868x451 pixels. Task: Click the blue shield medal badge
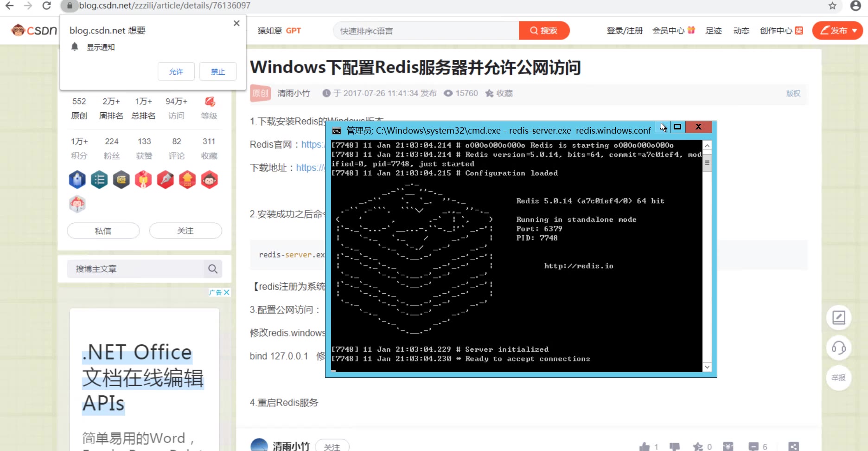tap(77, 180)
